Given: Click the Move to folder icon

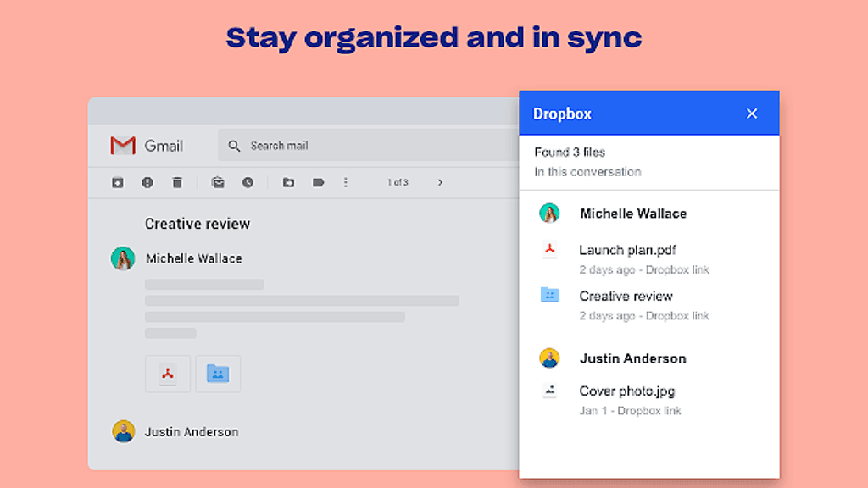Looking at the screenshot, I should point(288,182).
